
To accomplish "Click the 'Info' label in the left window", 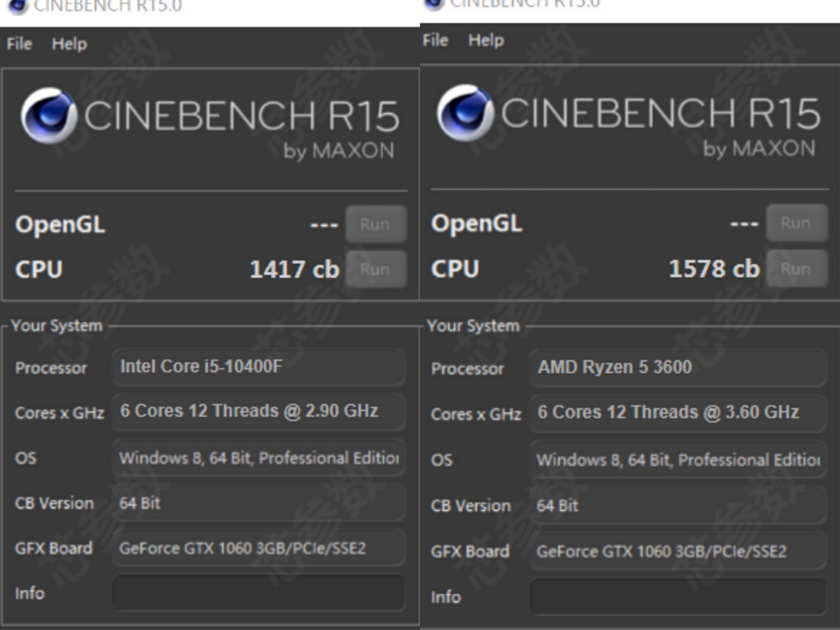I will click(x=30, y=593).
